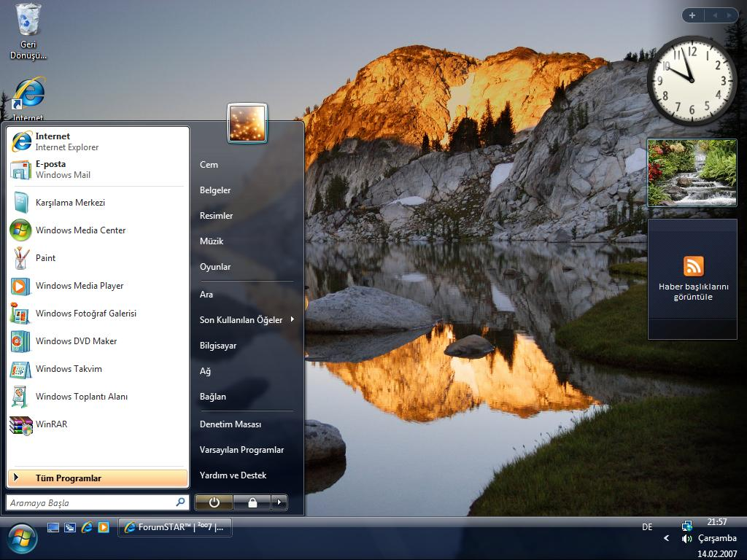
Task: Open Oyunlar from Start menu
Action: [247, 267]
